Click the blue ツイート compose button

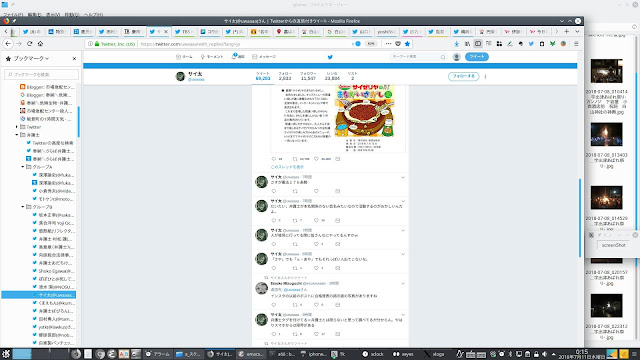pyautogui.click(x=477, y=57)
